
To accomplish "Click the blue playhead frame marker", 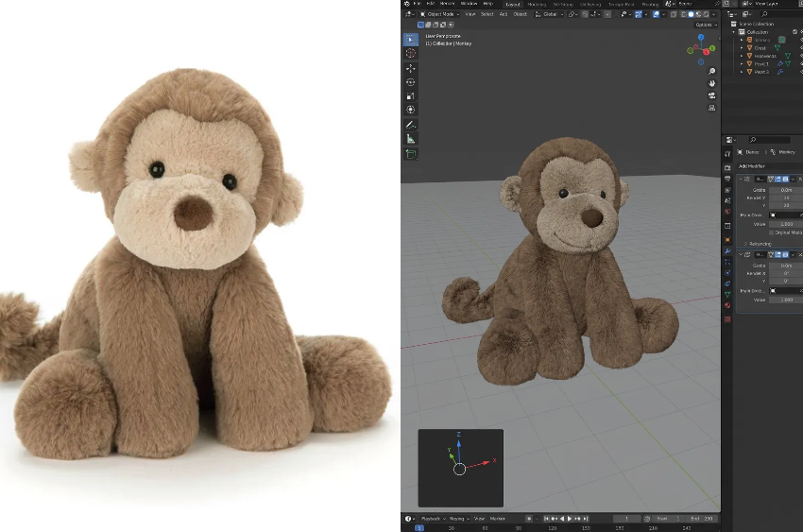I will 419,528.
